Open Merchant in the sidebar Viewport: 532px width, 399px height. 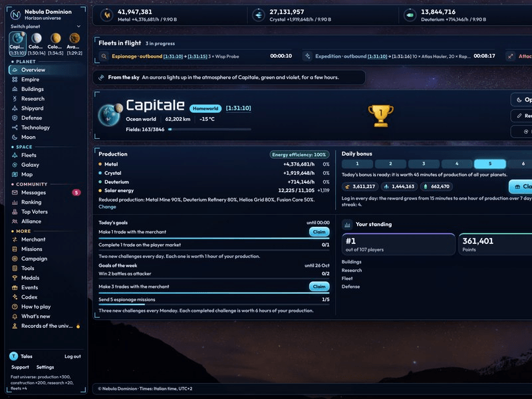[x=46, y=239]
